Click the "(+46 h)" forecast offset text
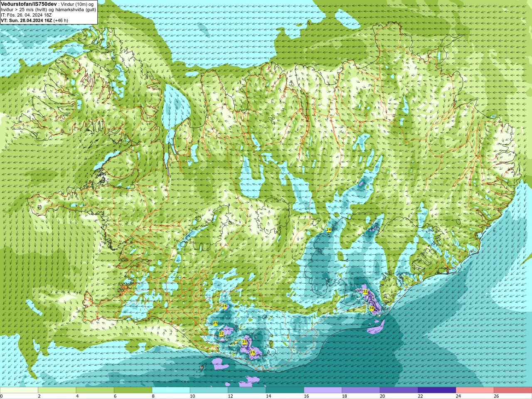 click(x=61, y=20)
